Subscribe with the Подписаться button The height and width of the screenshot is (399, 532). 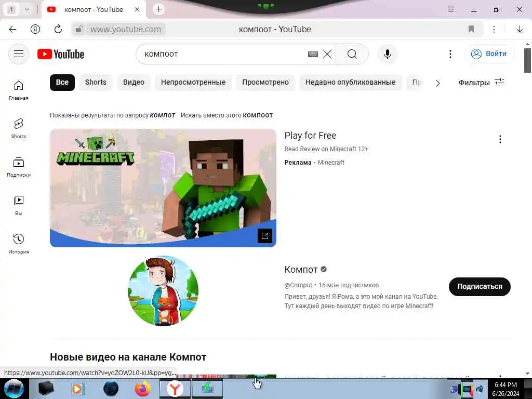point(480,287)
